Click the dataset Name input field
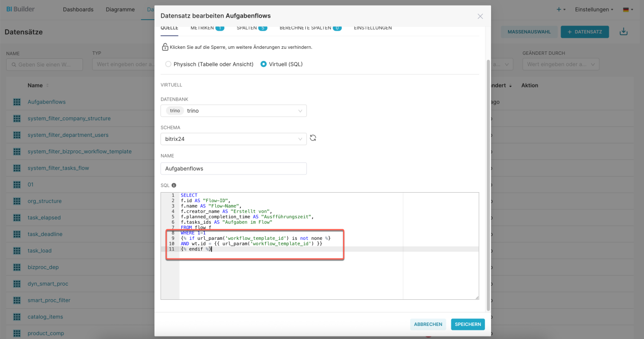 point(233,168)
